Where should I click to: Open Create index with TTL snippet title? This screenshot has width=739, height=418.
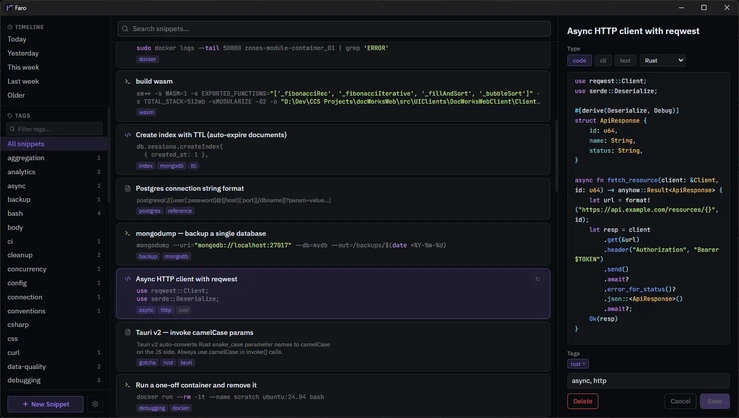tap(211, 135)
